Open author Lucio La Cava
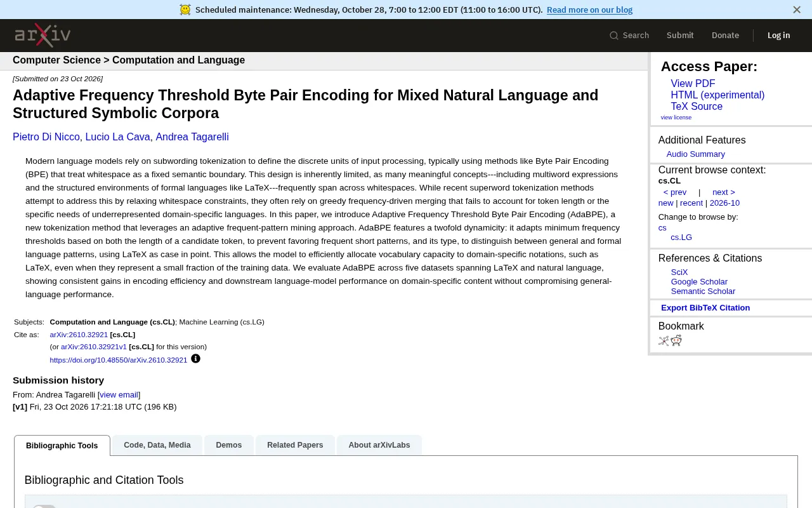Viewport: 812px width, 508px height. [x=117, y=137]
